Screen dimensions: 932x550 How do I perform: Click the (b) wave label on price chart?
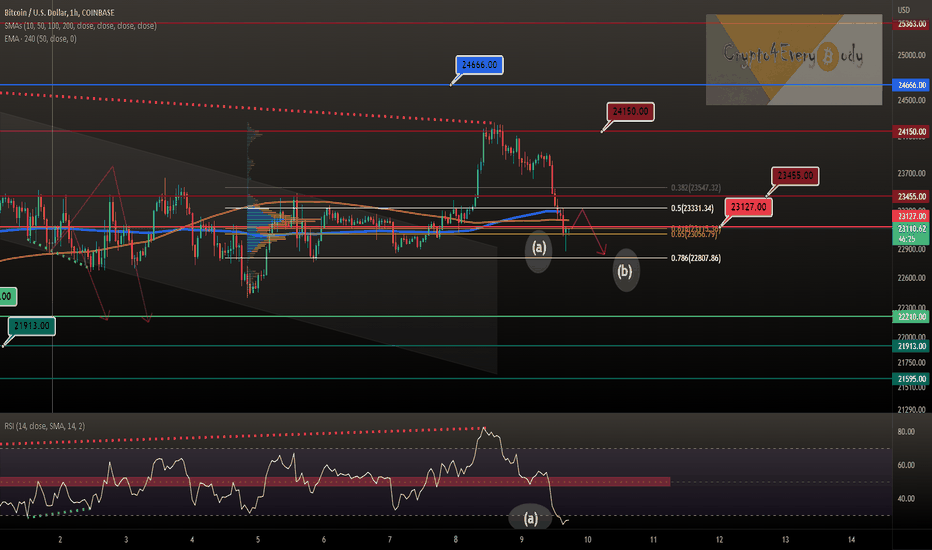[625, 271]
